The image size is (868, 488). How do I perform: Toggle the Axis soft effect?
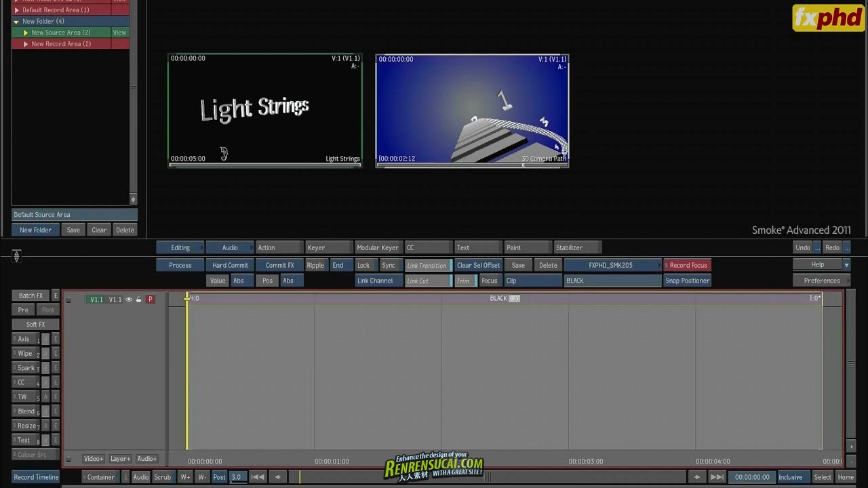tap(24, 339)
